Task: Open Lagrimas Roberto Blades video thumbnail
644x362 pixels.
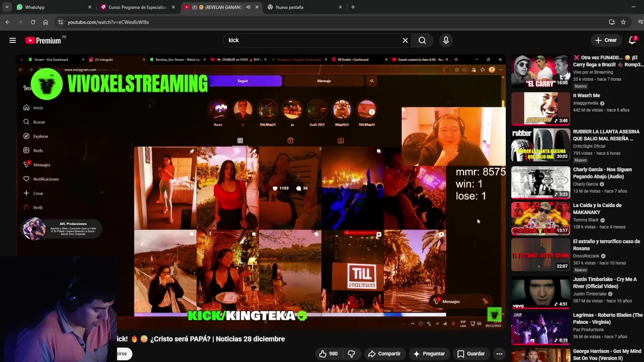Action: 541,329
